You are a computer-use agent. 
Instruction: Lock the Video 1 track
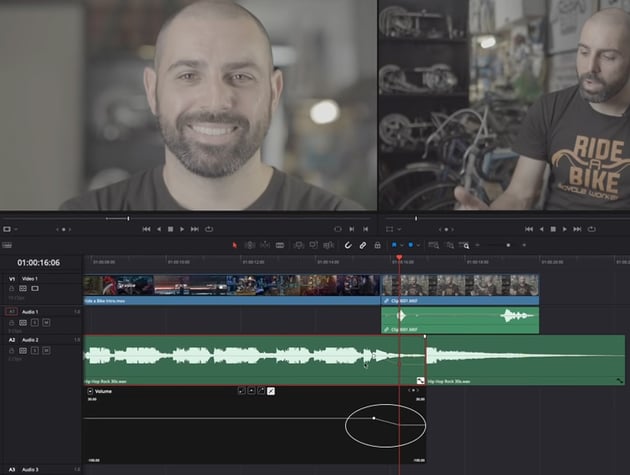coord(12,289)
